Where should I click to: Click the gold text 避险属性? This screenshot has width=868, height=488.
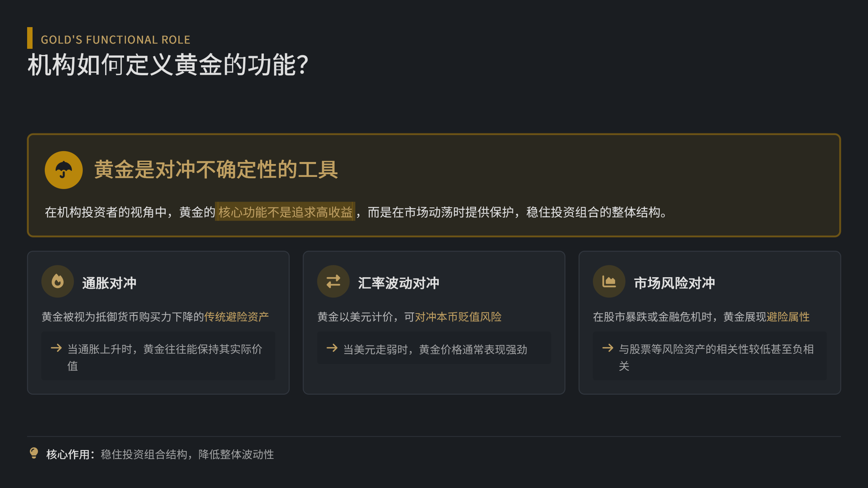[788, 317]
